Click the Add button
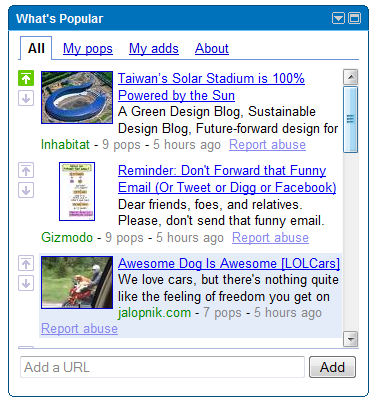This screenshot has width=376, height=403. coord(332,367)
